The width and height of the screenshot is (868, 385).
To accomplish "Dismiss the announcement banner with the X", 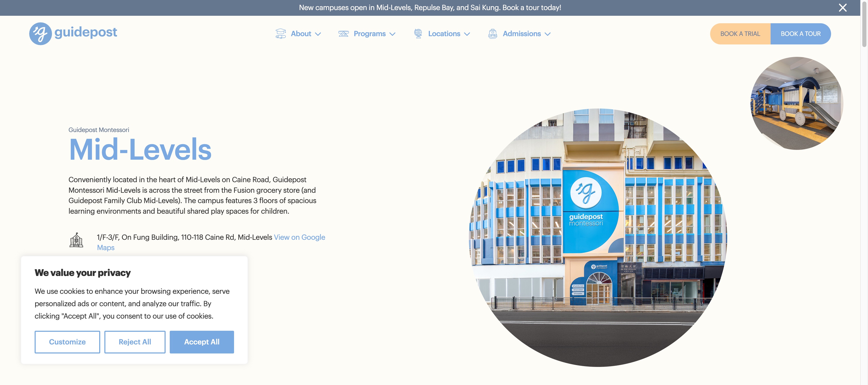I will tap(842, 8).
